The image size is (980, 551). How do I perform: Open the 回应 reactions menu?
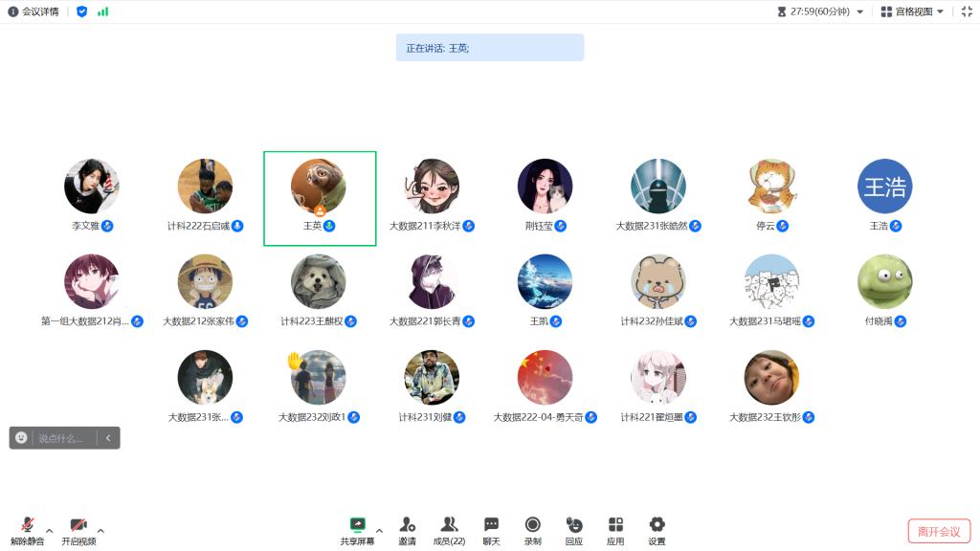tap(573, 530)
